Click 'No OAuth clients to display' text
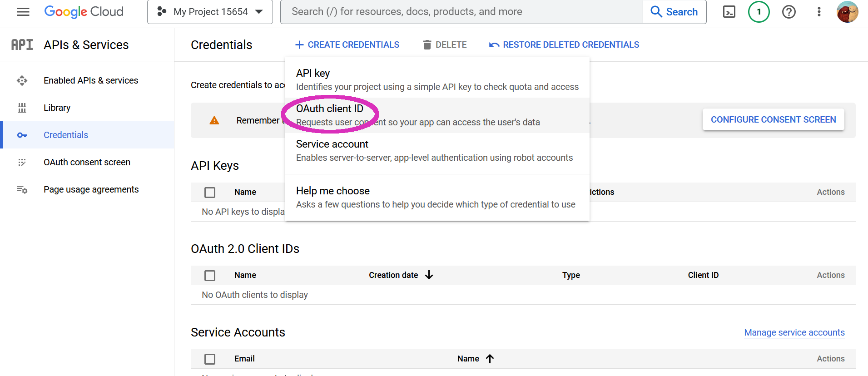Image resolution: width=868 pixels, height=376 pixels. (255, 295)
